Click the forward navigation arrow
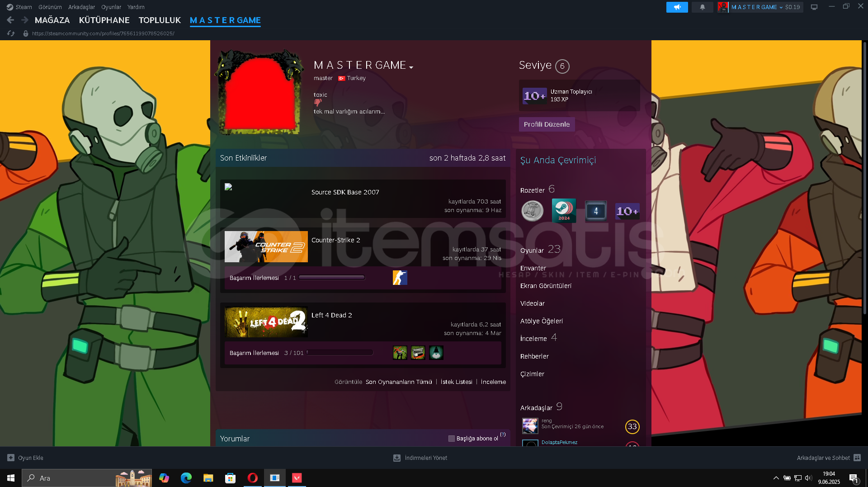This screenshot has height=487, width=868. tap(25, 20)
